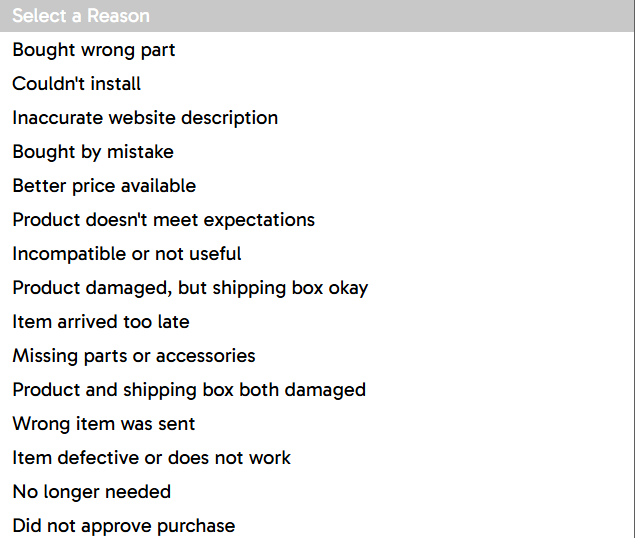Choose 'Couldn't install' from the list
This screenshot has width=635, height=538.
[x=317, y=84]
